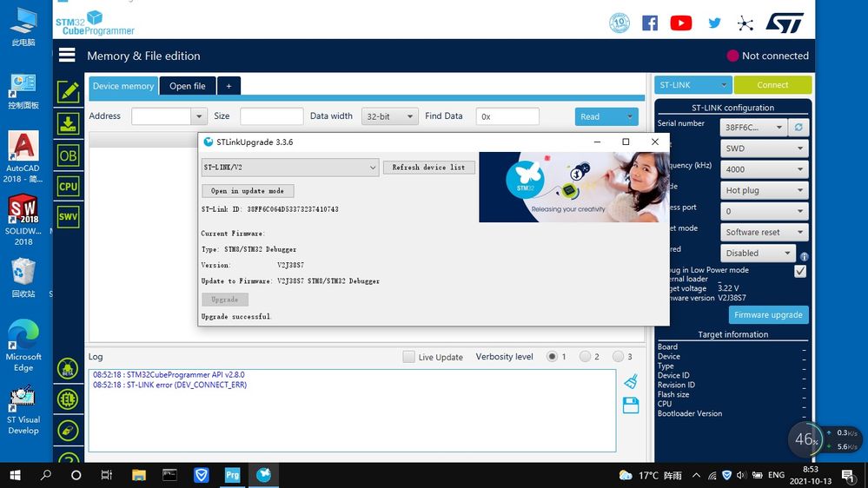The image size is (868, 488).
Task: Click the Prg app in the taskbar
Action: 233,475
